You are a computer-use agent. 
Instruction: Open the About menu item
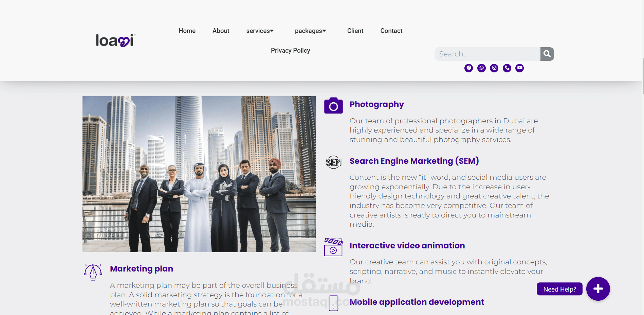click(221, 31)
